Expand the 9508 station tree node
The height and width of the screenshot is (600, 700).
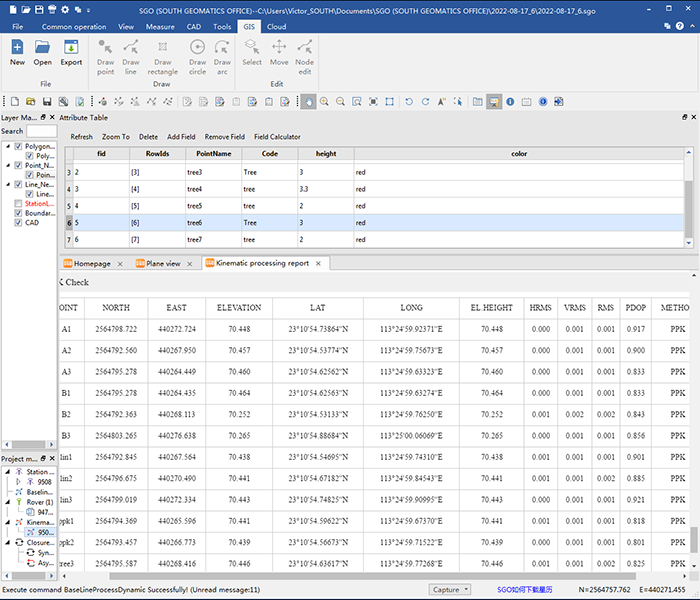pos(18,482)
